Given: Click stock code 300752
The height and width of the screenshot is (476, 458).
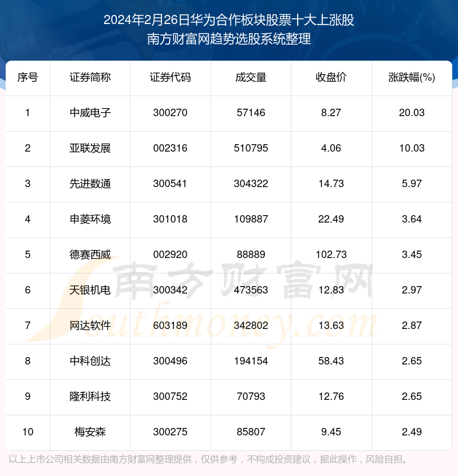Looking at the screenshot, I should pyautogui.click(x=171, y=396).
